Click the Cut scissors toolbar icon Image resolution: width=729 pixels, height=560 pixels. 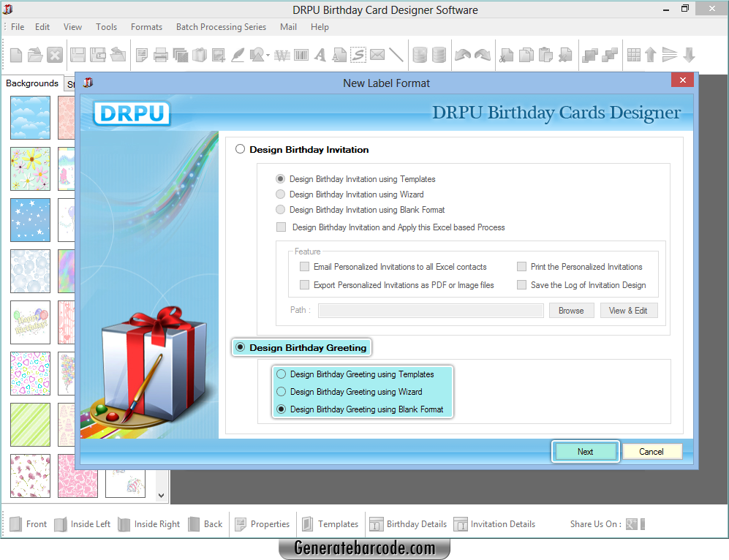click(506, 56)
